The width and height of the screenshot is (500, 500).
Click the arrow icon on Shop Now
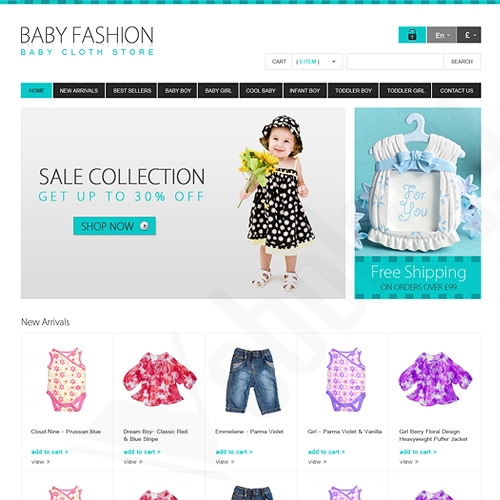144,226
